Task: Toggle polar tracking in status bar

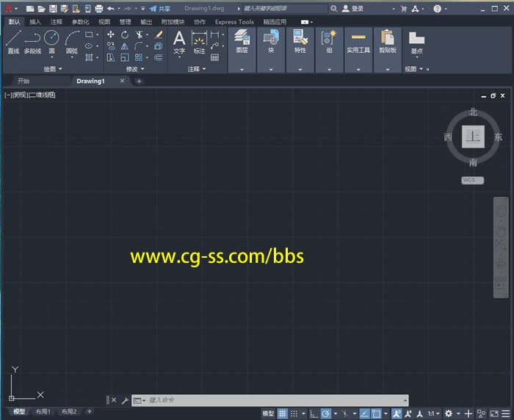Action: point(326,413)
